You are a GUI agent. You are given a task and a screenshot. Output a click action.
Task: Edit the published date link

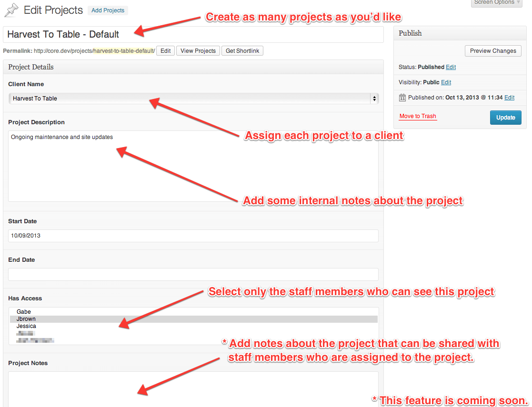click(x=509, y=98)
